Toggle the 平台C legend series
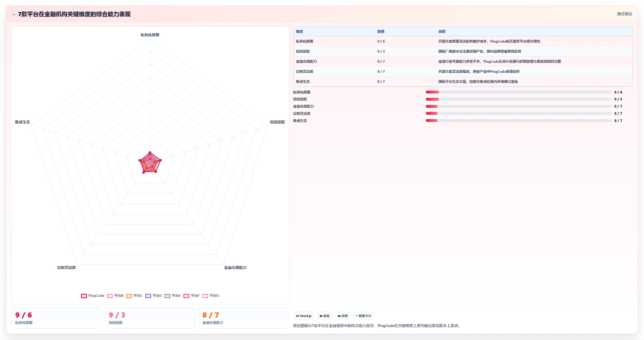This screenshot has width=644, height=340. click(x=134, y=296)
